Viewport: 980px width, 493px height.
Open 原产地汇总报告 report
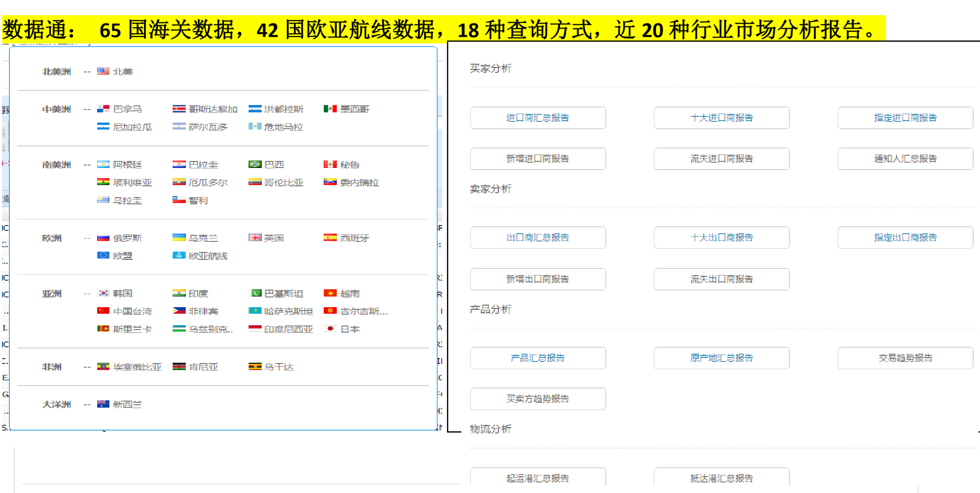pyautogui.click(x=721, y=358)
